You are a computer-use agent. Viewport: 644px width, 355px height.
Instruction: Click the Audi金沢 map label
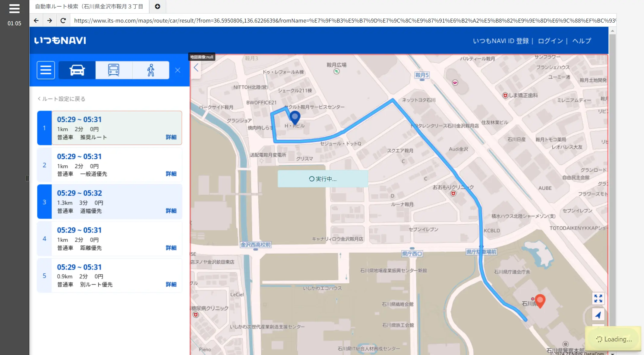[458, 149]
